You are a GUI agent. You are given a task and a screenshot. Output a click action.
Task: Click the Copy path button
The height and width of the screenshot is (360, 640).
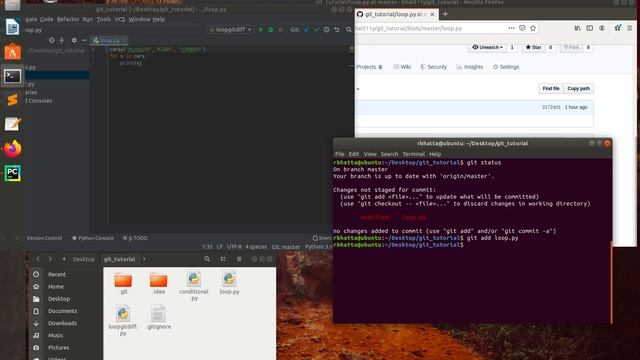tap(578, 89)
